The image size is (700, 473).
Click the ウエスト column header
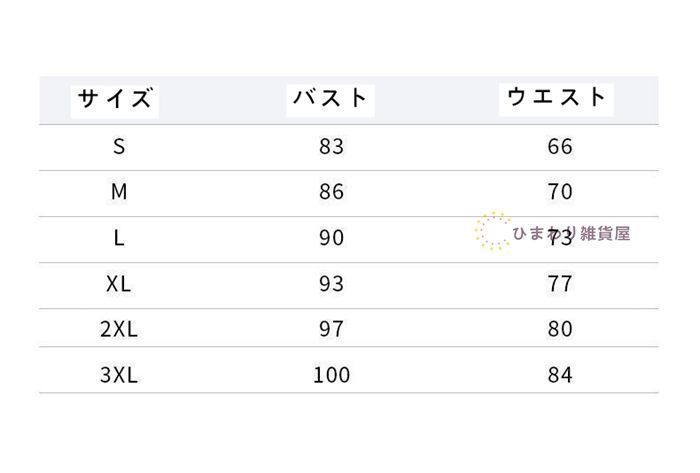pyautogui.click(x=558, y=97)
